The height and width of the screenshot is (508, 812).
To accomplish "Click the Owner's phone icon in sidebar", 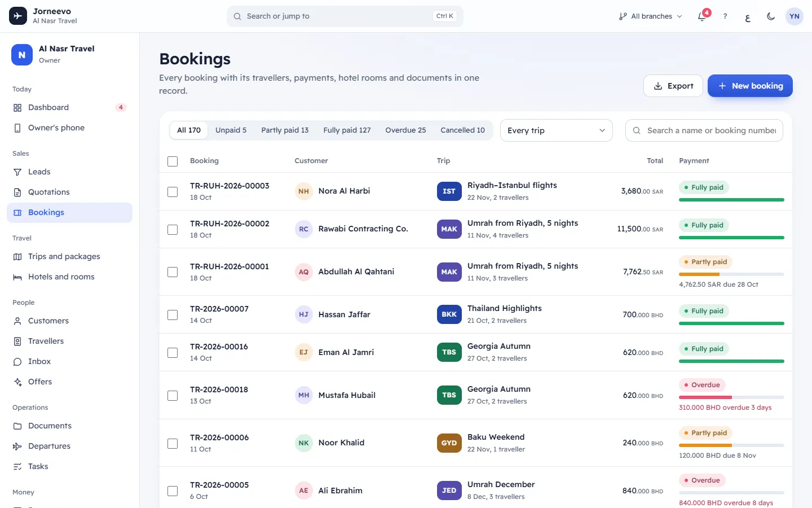I will point(17,128).
